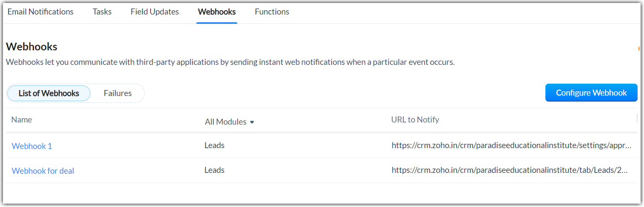Image resolution: width=644 pixels, height=207 pixels.
Task: Open the Webhook 1 link
Action: point(32,146)
